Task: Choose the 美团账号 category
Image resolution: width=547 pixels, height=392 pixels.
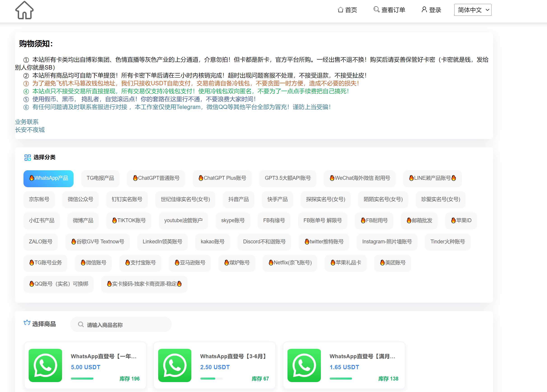Action: click(x=393, y=263)
